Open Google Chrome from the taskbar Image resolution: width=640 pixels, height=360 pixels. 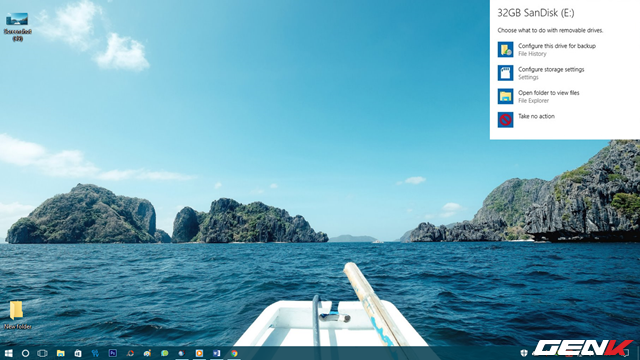point(234,353)
